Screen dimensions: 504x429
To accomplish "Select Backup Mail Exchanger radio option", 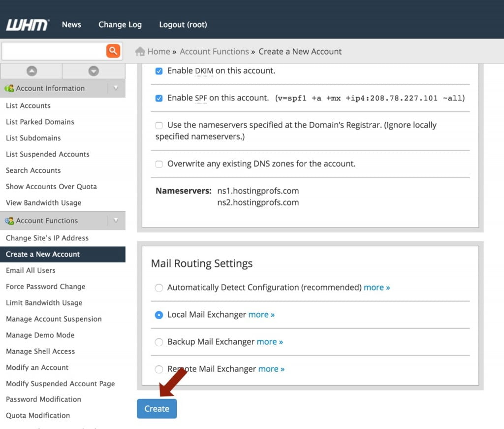I will click(159, 342).
